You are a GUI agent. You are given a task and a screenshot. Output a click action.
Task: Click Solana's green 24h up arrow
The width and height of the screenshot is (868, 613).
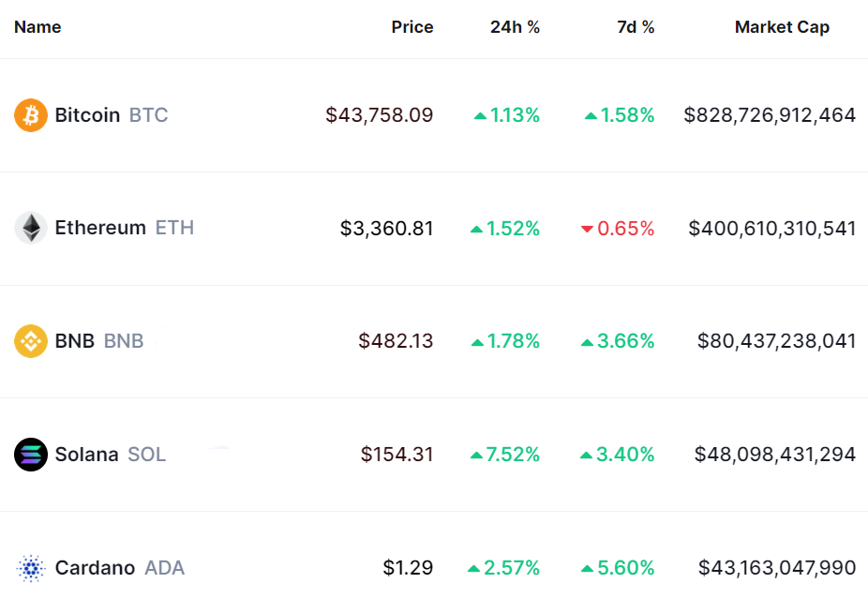click(x=476, y=456)
